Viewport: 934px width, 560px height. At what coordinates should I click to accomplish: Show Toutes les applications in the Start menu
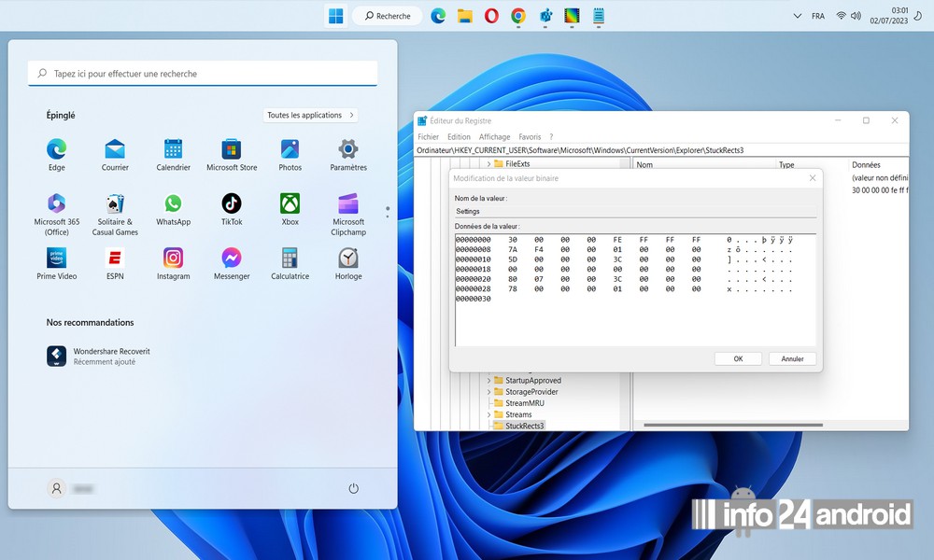coord(309,115)
